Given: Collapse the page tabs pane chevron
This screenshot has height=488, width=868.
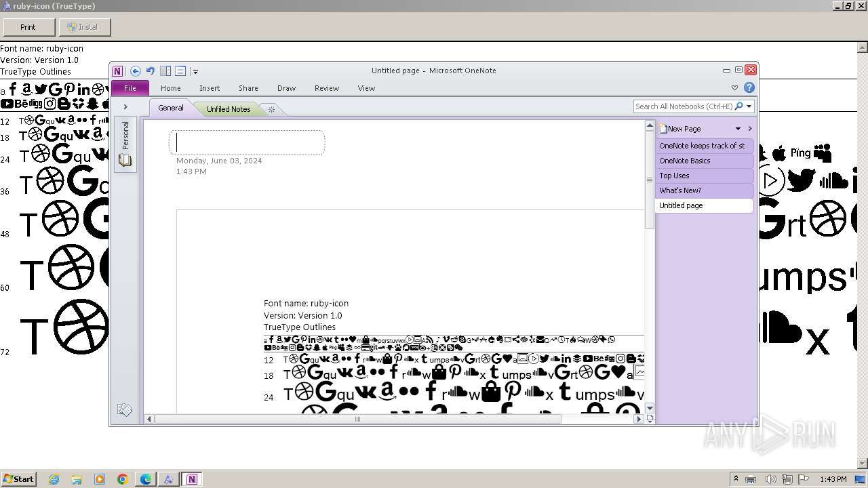Looking at the screenshot, I should coord(749,129).
